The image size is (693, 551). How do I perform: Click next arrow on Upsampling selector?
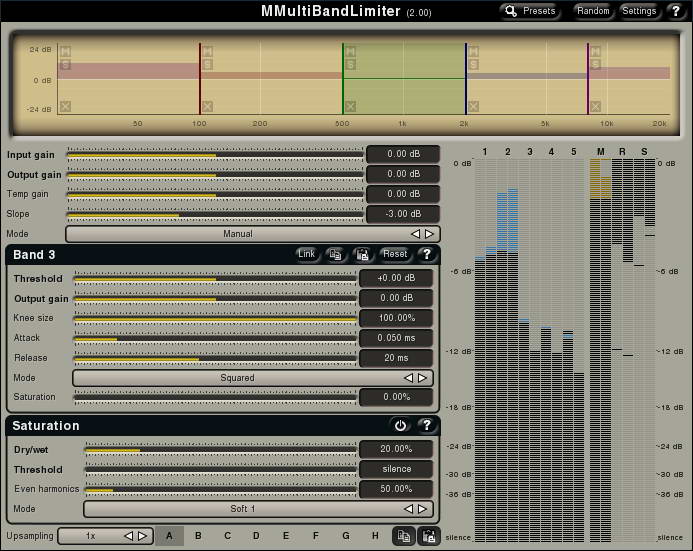click(142, 536)
